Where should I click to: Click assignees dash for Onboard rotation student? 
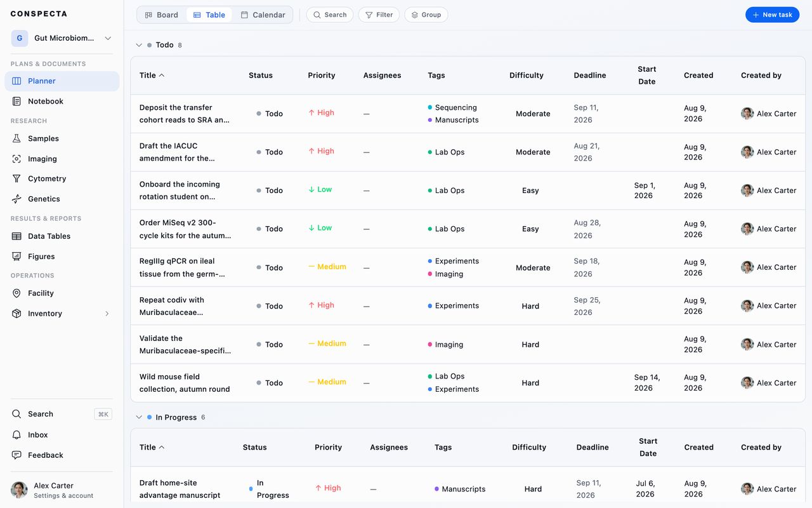[x=366, y=190]
